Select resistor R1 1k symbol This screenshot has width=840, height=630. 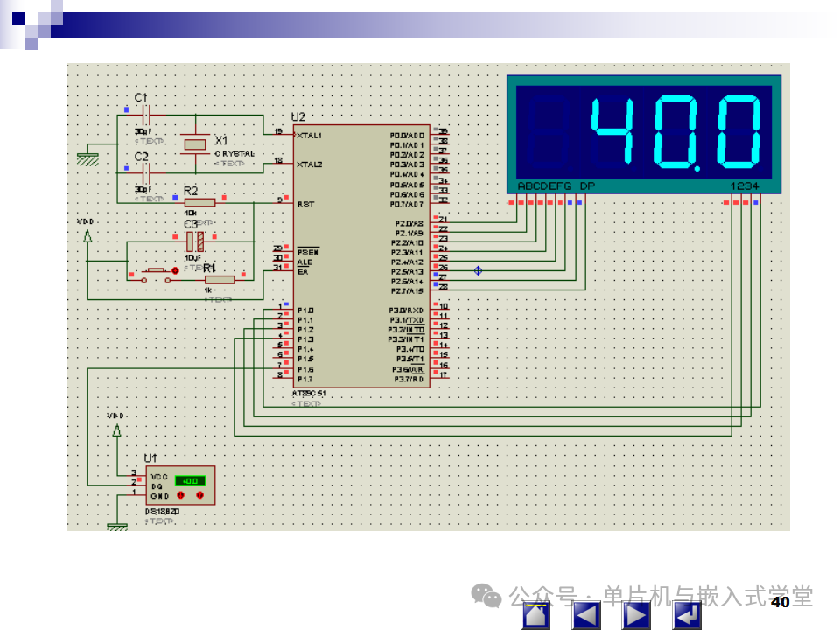220,280
